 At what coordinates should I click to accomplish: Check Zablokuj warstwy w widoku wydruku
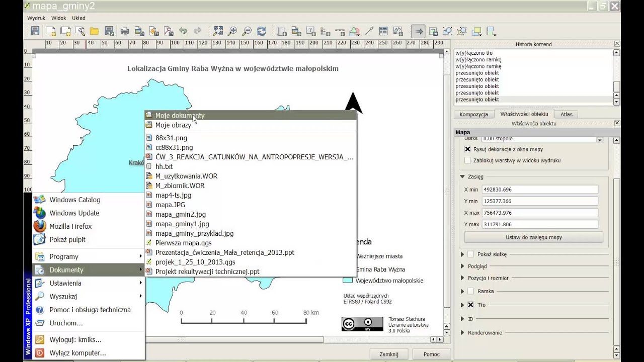[x=468, y=160]
